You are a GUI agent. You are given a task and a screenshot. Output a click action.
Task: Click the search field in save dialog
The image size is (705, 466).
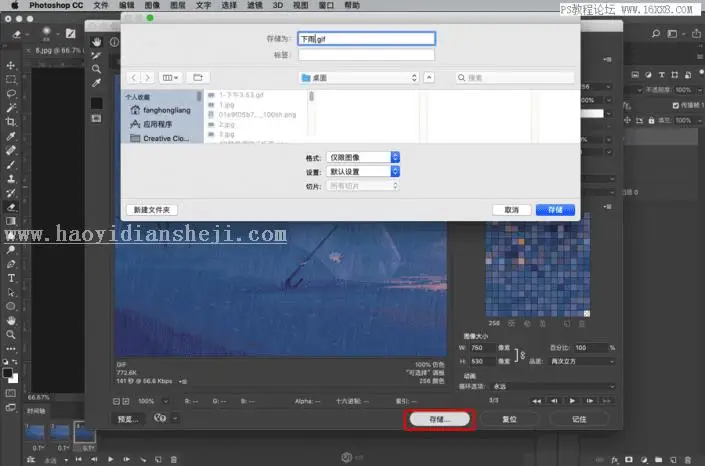[x=515, y=78]
